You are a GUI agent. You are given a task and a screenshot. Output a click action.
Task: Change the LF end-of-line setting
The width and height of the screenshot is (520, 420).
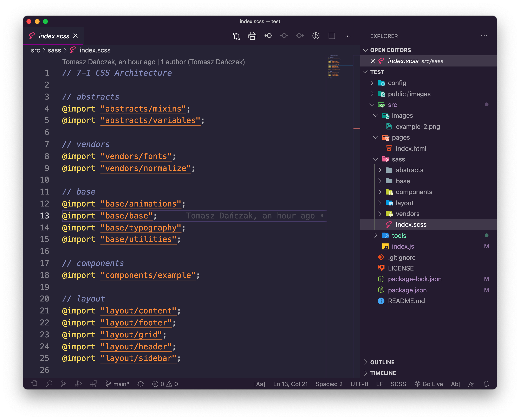tap(379, 384)
